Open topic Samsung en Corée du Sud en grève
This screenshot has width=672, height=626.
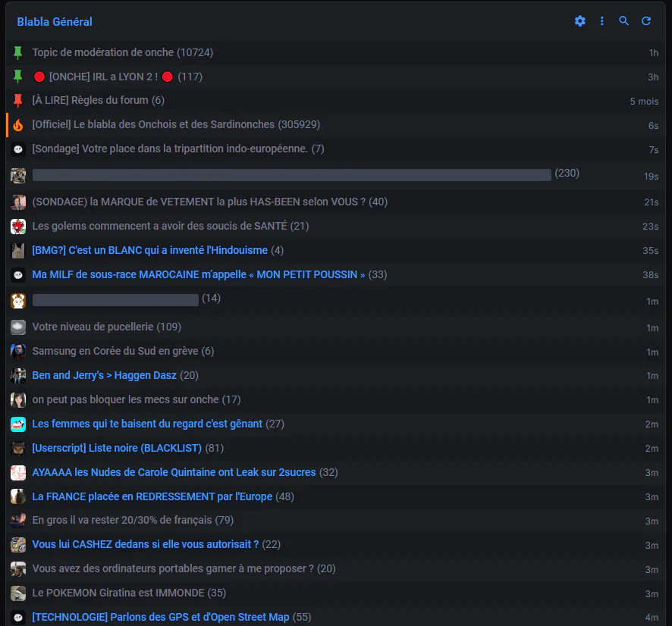coord(115,351)
